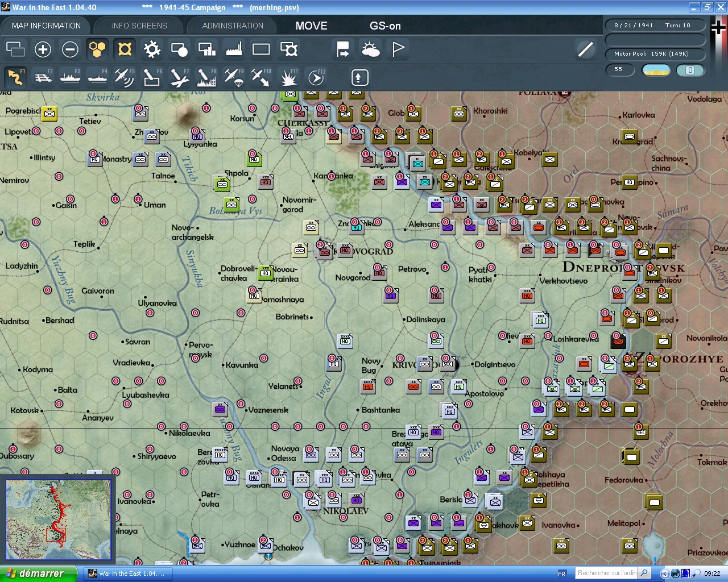Click the black unit counter near Zaporozhye
Image resolution: width=728 pixels, height=582 pixels.
click(618, 341)
